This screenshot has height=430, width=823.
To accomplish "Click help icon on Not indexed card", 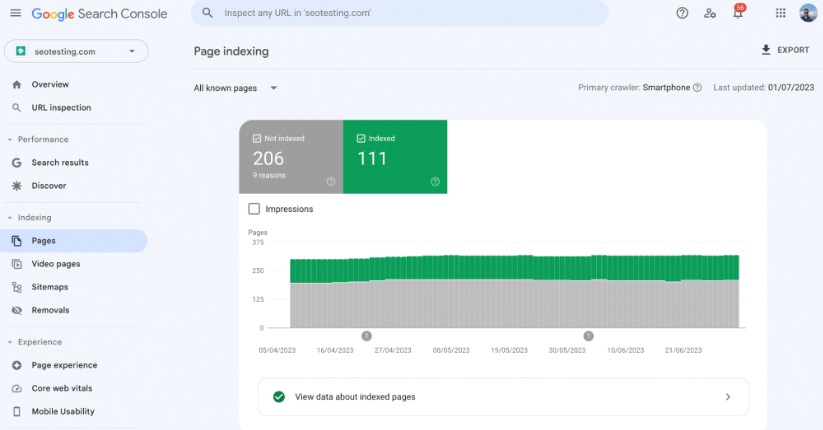I will (x=331, y=182).
